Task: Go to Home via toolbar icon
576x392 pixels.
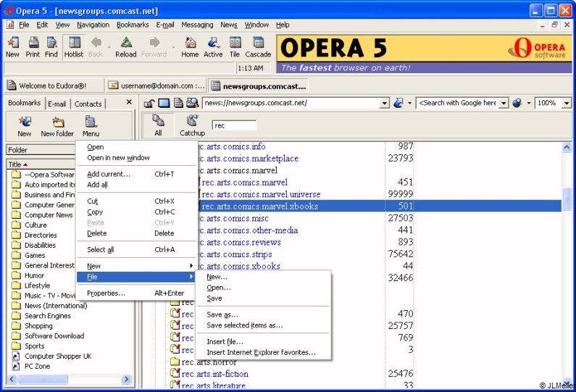Action: [x=190, y=47]
